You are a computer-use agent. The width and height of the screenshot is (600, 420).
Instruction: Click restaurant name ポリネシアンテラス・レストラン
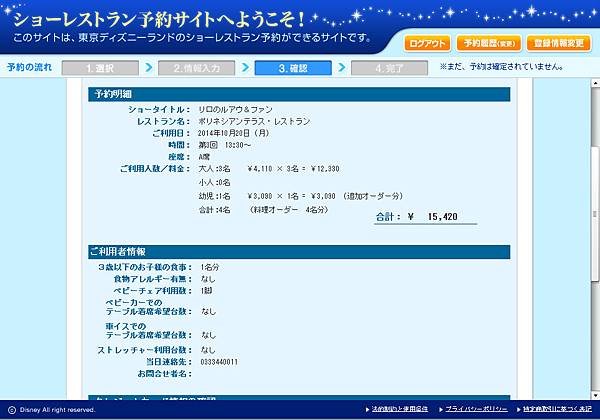tap(254, 121)
